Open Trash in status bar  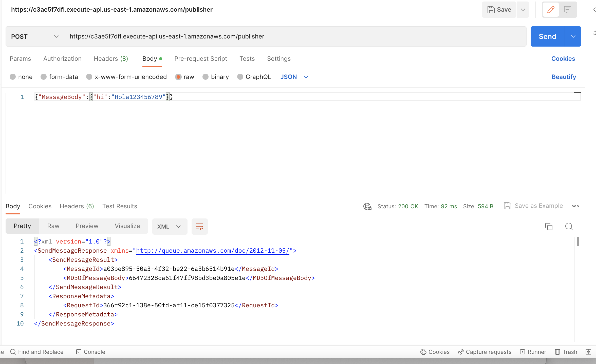tap(566, 352)
